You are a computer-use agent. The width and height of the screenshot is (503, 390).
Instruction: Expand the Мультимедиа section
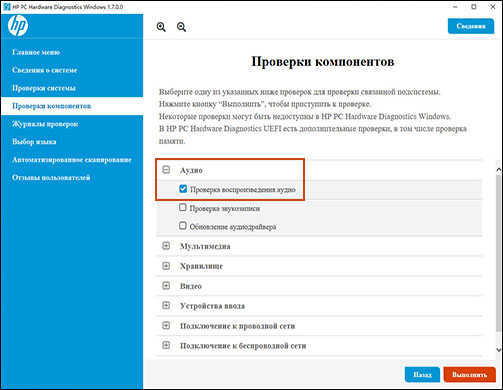pos(166,246)
